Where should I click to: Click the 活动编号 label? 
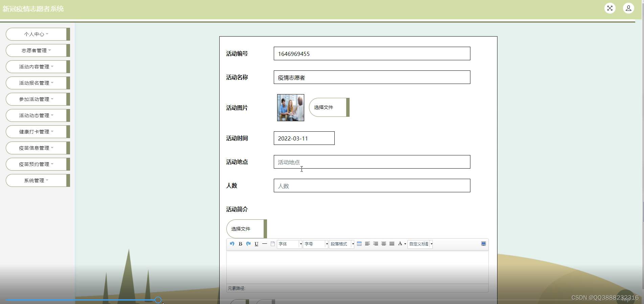[237, 53]
